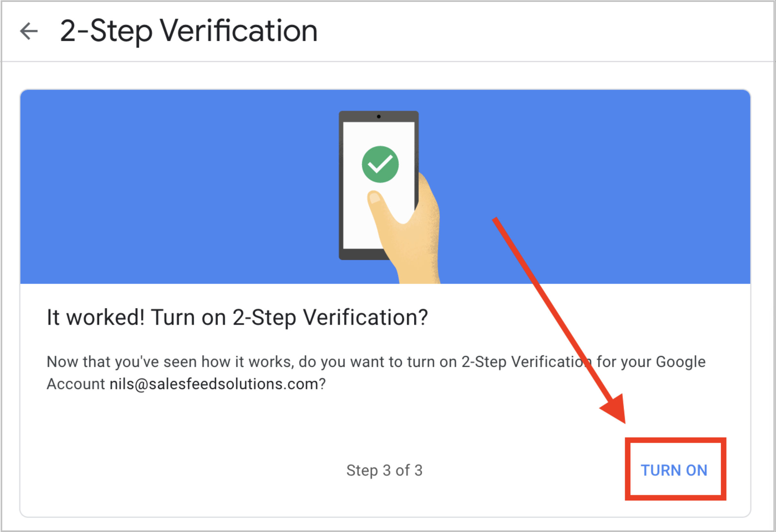
Task: Click "Now that you've seen how it works" text
Action: pos(170,362)
